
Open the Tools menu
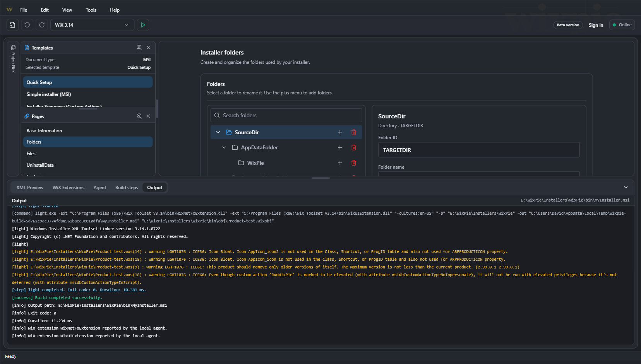coord(91,10)
